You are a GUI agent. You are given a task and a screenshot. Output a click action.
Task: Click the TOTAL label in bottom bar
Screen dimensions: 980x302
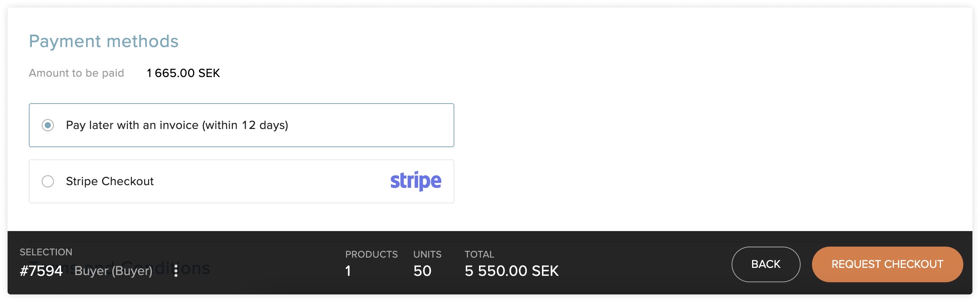479,255
